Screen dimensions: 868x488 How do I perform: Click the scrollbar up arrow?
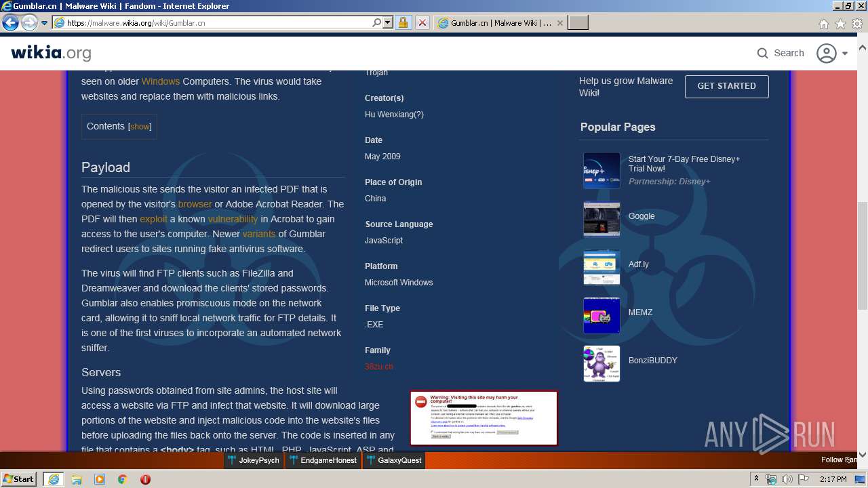(x=863, y=48)
